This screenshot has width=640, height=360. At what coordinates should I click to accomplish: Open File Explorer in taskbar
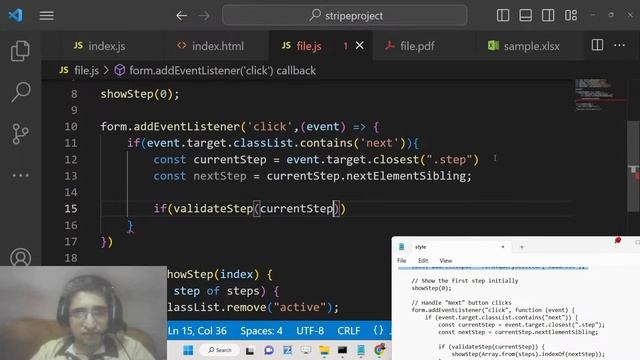click(324, 350)
